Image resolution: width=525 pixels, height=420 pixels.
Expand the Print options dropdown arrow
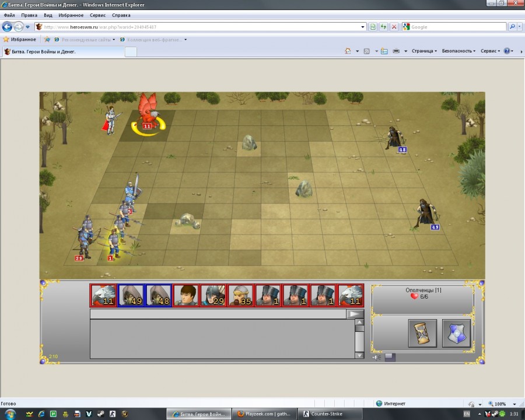(x=405, y=51)
